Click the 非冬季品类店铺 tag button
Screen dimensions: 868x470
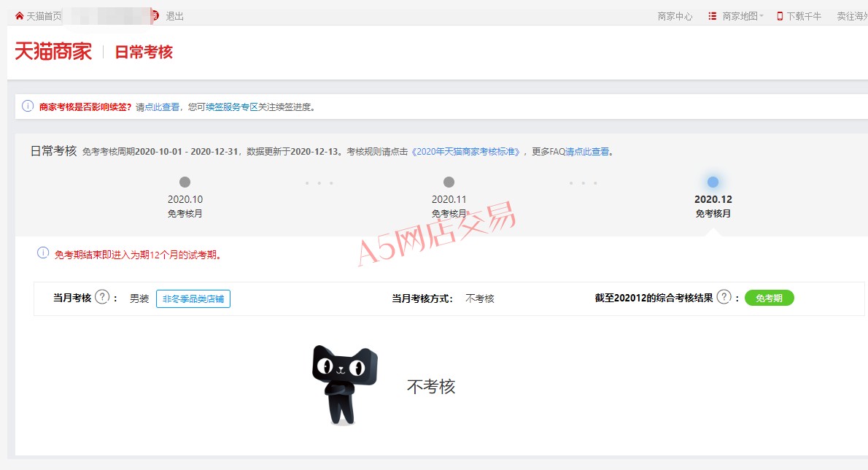click(193, 299)
